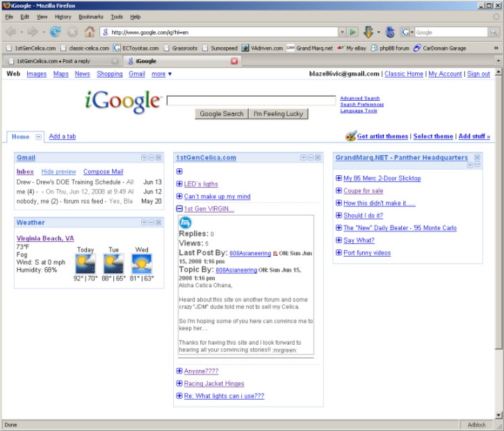Viewport: 504px width, 431px height.
Task: Open the more services dropdown
Action: [162, 74]
